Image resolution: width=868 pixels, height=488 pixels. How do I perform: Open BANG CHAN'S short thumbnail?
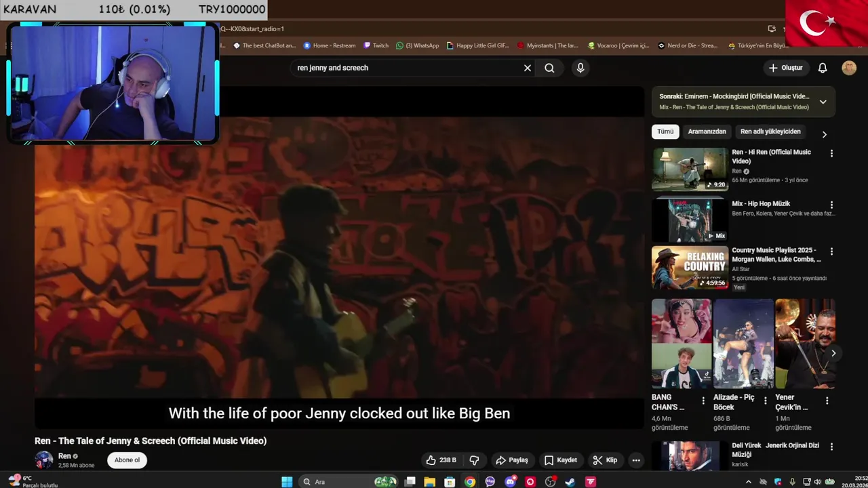click(682, 344)
